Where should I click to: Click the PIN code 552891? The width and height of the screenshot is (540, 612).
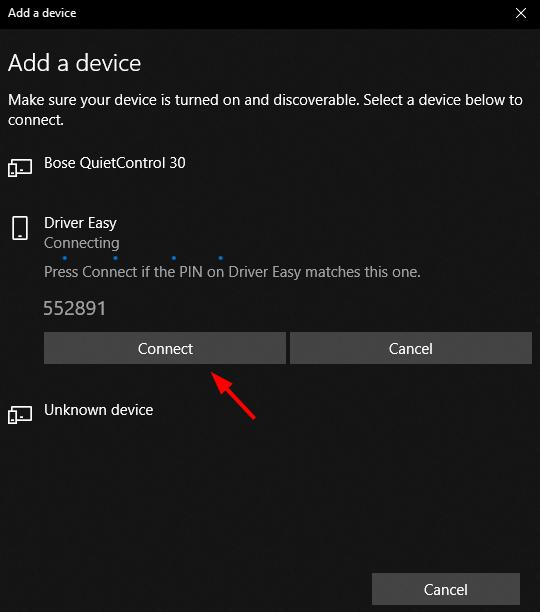pyautogui.click(x=75, y=308)
